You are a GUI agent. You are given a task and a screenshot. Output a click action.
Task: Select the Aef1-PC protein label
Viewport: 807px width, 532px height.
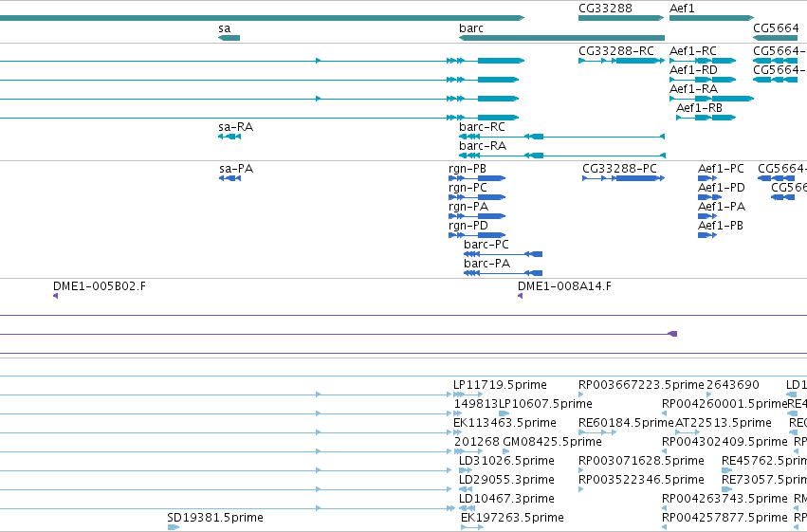pos(721,169)
